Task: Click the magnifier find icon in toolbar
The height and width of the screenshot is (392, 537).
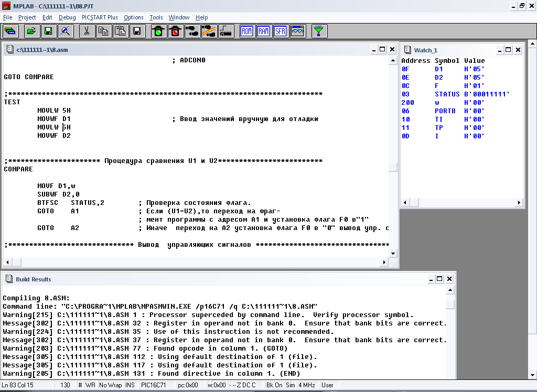Action: [65, 31]
